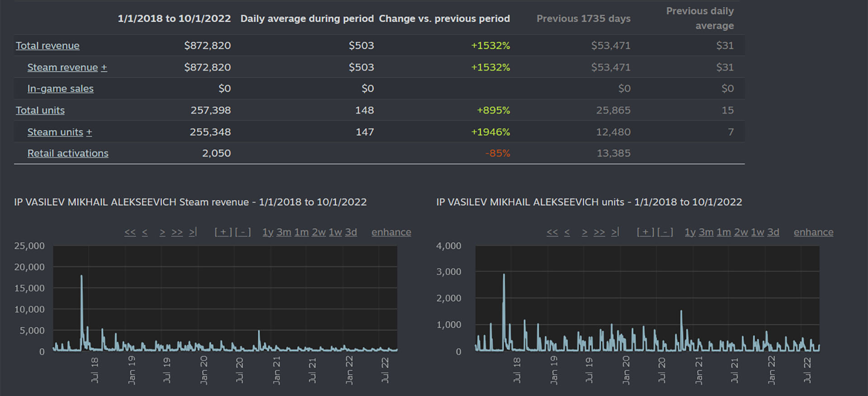The image size is (868, 396).
Task: Jump to latest on units chart (>|)
Action: coord(615,232)
